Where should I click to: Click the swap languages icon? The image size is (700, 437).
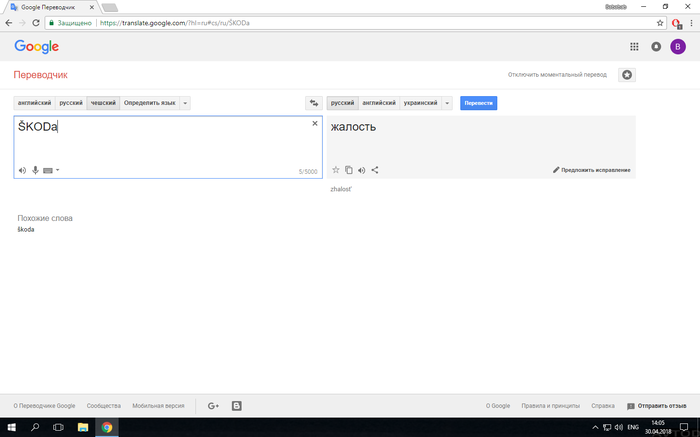coord(313,103)
